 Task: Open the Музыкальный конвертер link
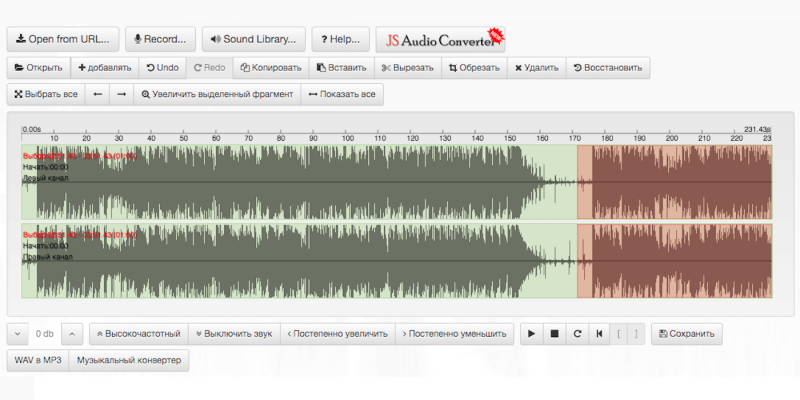point(129,360)
